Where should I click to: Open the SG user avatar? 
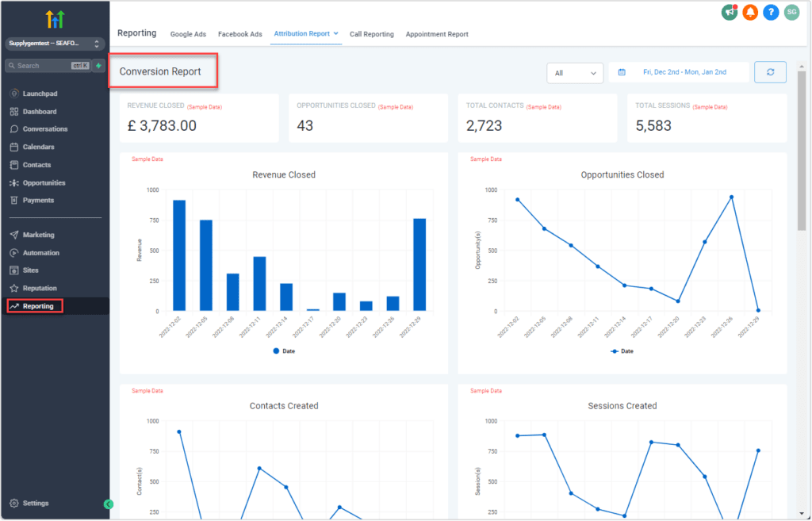[791, 12]
